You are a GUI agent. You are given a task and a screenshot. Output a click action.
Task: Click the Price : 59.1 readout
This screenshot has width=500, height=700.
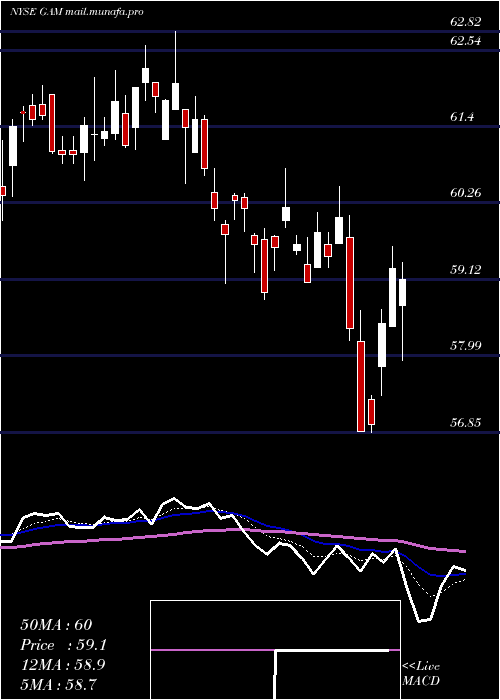(x=64, y=645)
